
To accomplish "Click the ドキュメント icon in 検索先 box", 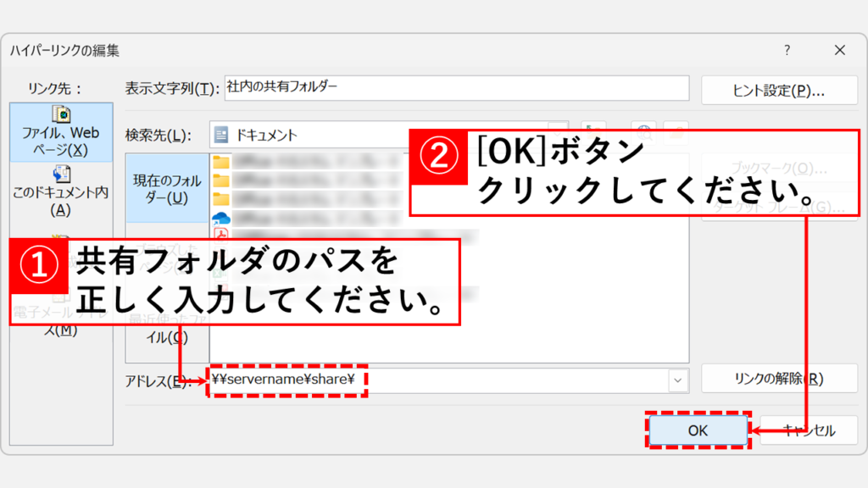I will [x=221, y=135].
